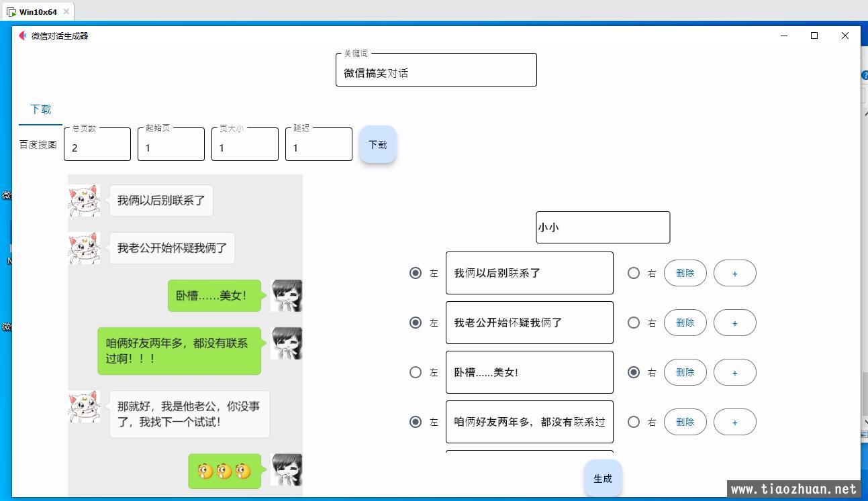Click girl avatar beside 卧槽……美女! bubble
Viewport: 868px width, 501px height.
pos(287,296)
